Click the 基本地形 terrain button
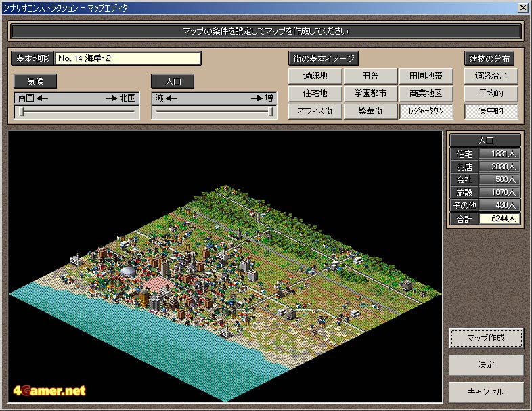 pos(32,58)
